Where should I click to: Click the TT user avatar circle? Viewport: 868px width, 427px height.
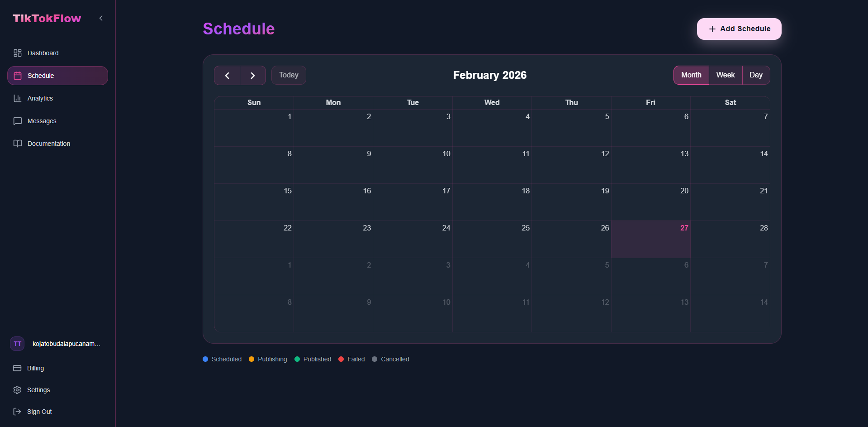click(x=17, y=343)
